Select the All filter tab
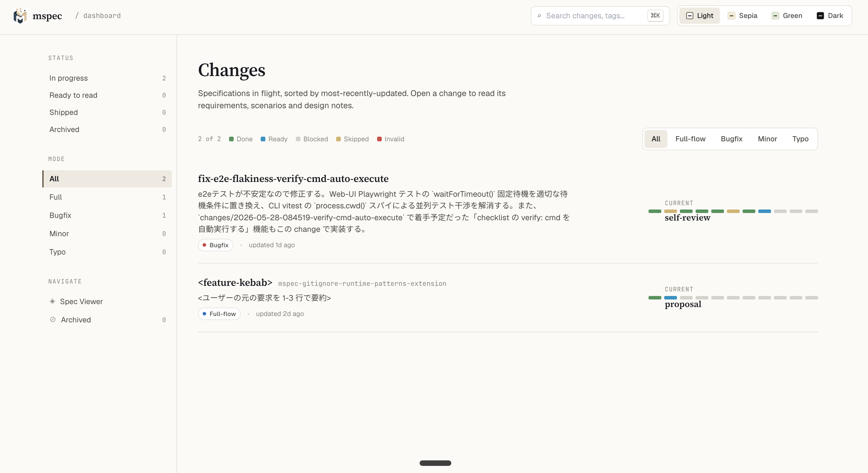Image resolution: width=868 pixels, height=473 pixels. tap(656, 139)
